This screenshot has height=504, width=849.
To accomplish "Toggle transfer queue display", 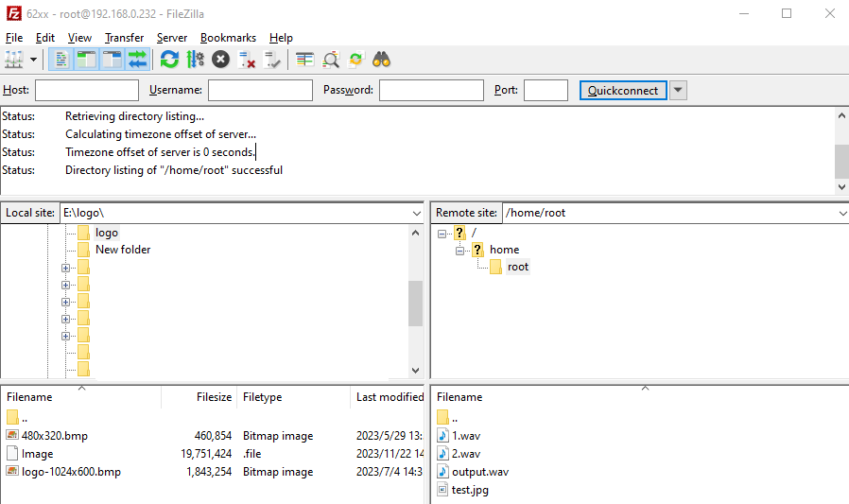I will tap(138, 60).
